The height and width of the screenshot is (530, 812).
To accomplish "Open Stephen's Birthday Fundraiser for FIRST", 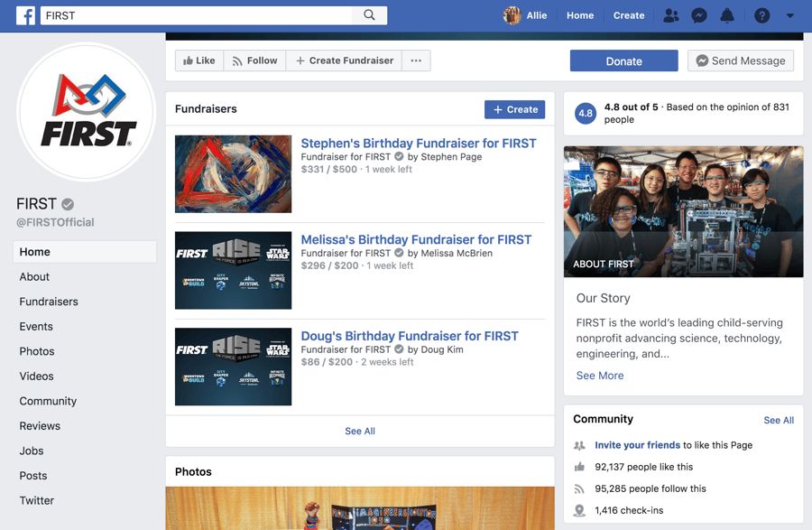I will [419, 143].
